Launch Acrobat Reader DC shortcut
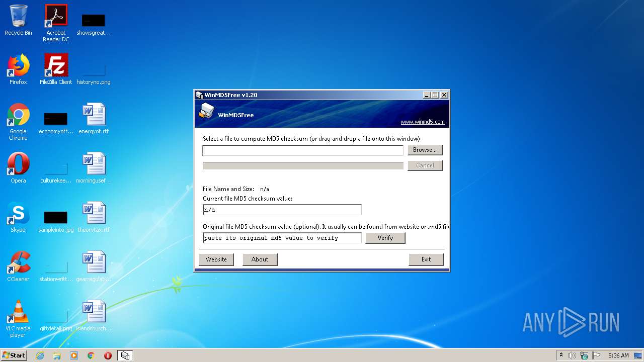This screenshot has width=644, height=362. pyautogui.click(x=56, y=23)
